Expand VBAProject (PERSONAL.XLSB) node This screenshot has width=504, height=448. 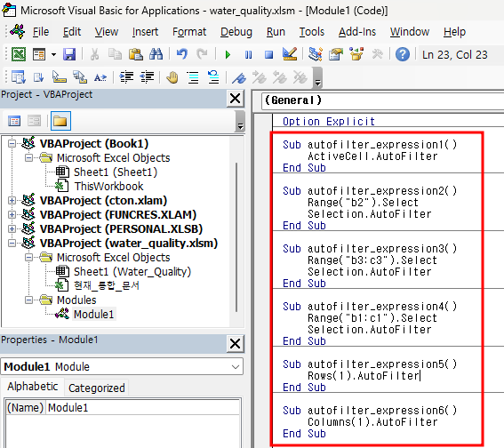(x=12, y=228)
